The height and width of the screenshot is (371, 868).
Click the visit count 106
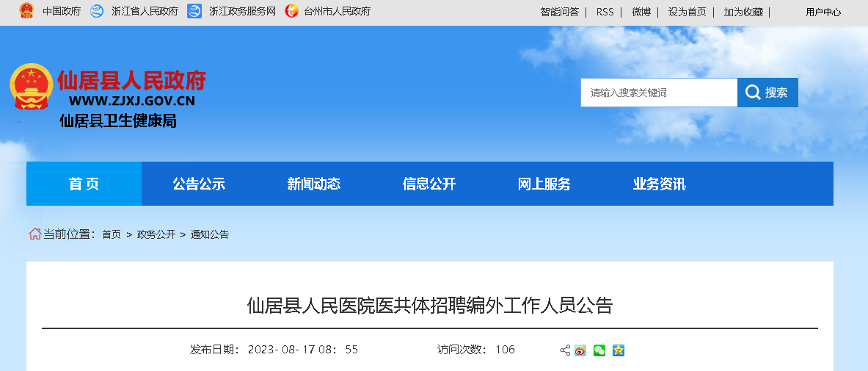(505, 350)
